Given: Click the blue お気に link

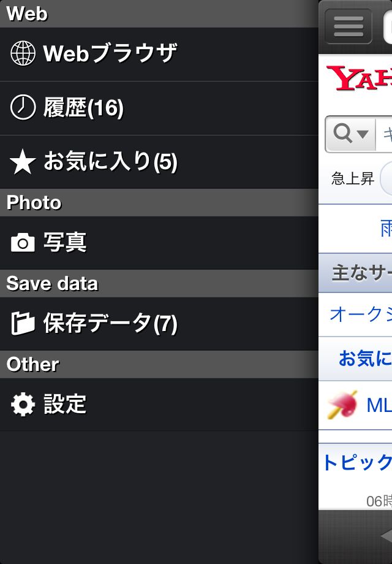Looking at the screenshot, I should pos(365,358).
